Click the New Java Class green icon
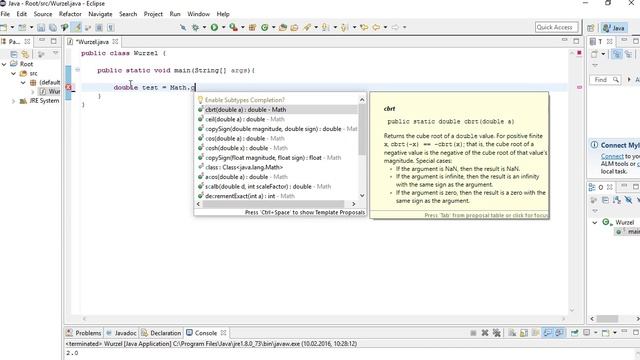The width and height of the screenshot is (640, 360). point(264,27)
